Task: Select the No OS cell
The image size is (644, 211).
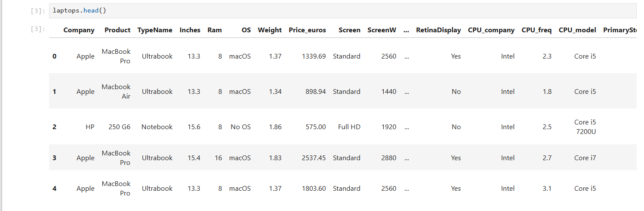Action: coord(240,127)
